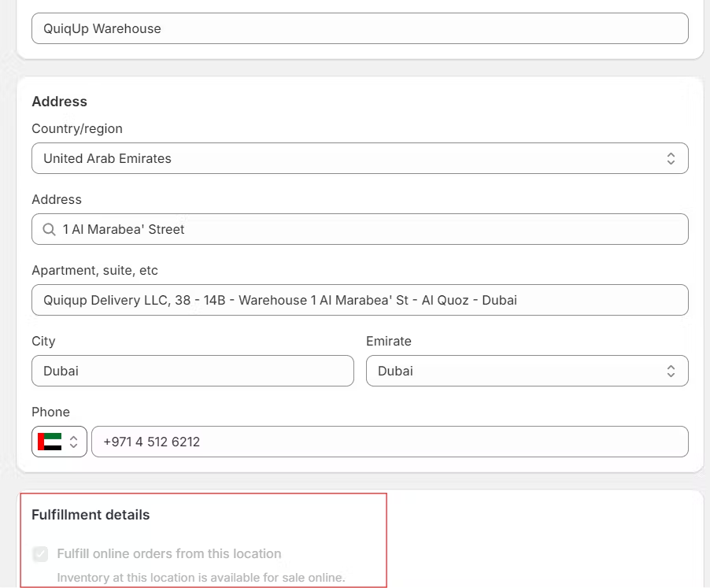This screenshot has width=710, height=588.
Task: Click text Inventory at this location is available
Action: tap(201, 578)
